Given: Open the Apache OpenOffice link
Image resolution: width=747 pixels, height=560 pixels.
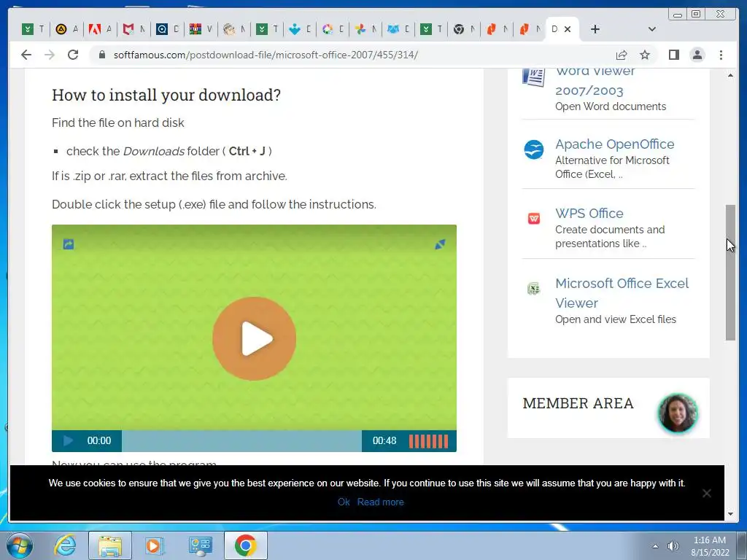Looking at the screenshot, I should (614, 144).
